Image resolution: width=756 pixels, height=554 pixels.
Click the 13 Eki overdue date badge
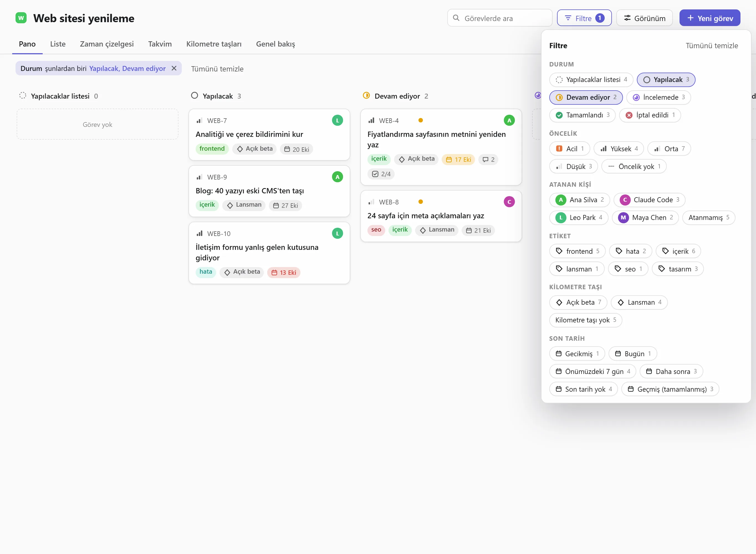284,273
